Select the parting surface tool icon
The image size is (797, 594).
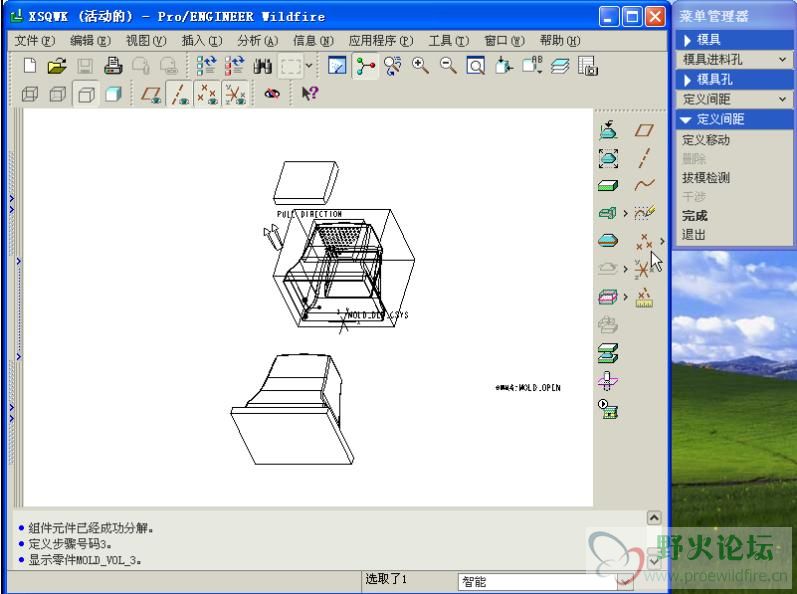[608, 240]
